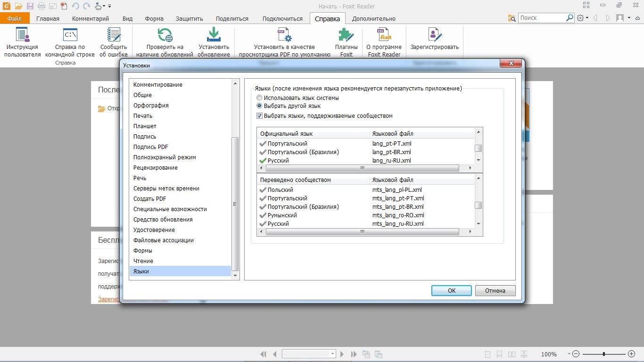
Task: Click the zoom slider handle in status bar
Action: click(x=604, y=354)
